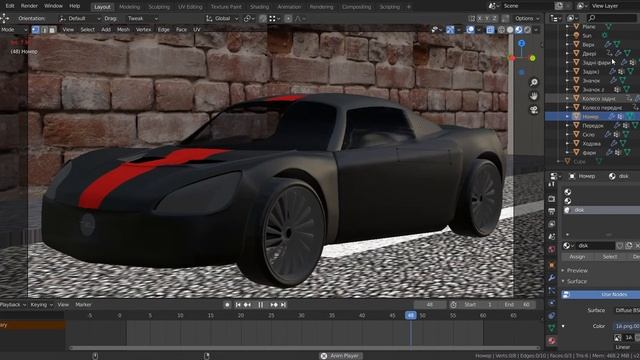Open the Help menu
Viewport: 640px width, 360px height.
pos(75,6)
